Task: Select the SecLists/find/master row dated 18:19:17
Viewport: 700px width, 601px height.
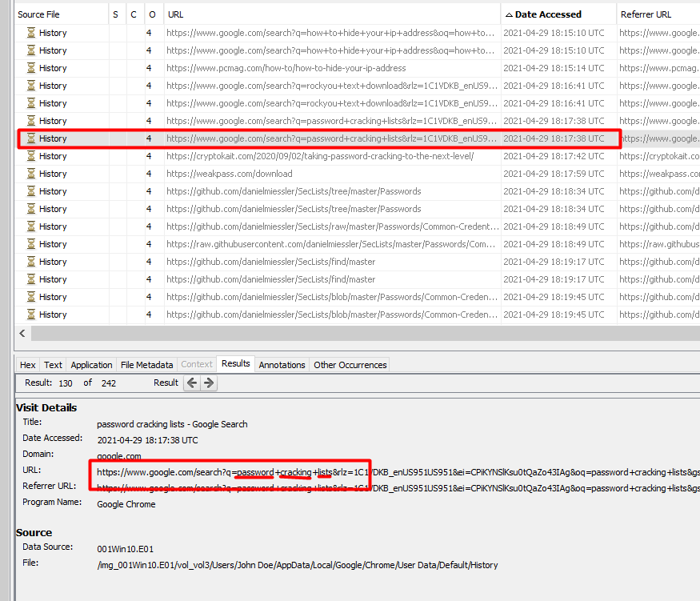Action: [x=270, y=262]
